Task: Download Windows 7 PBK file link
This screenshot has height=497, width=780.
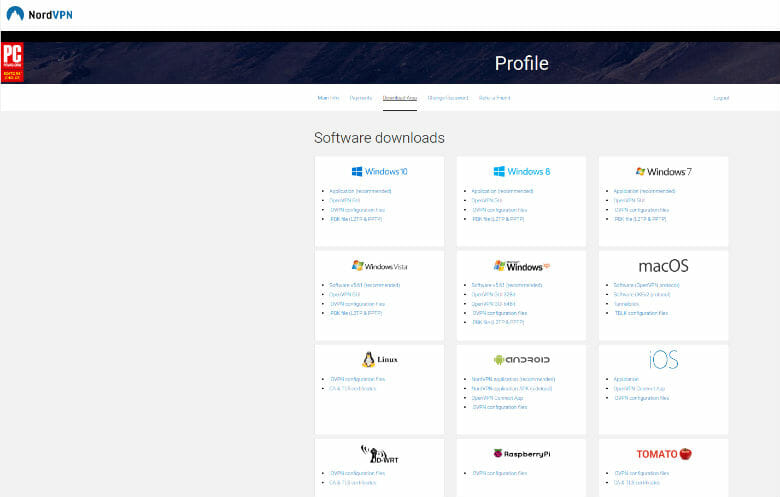Action: tap(640, 219)
